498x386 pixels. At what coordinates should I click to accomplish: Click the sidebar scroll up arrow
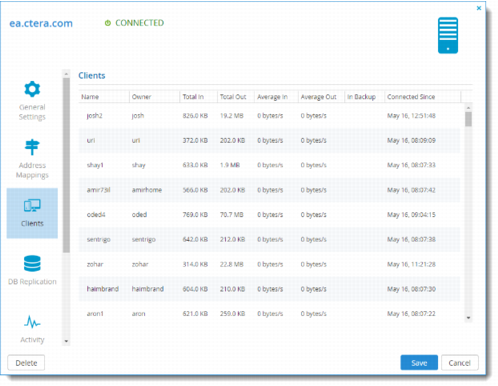[66, 74]
